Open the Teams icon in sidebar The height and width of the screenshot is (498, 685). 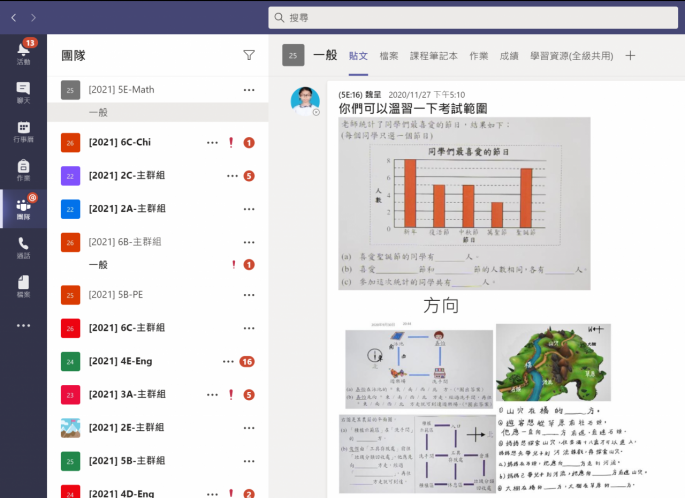tap(23, 208)
